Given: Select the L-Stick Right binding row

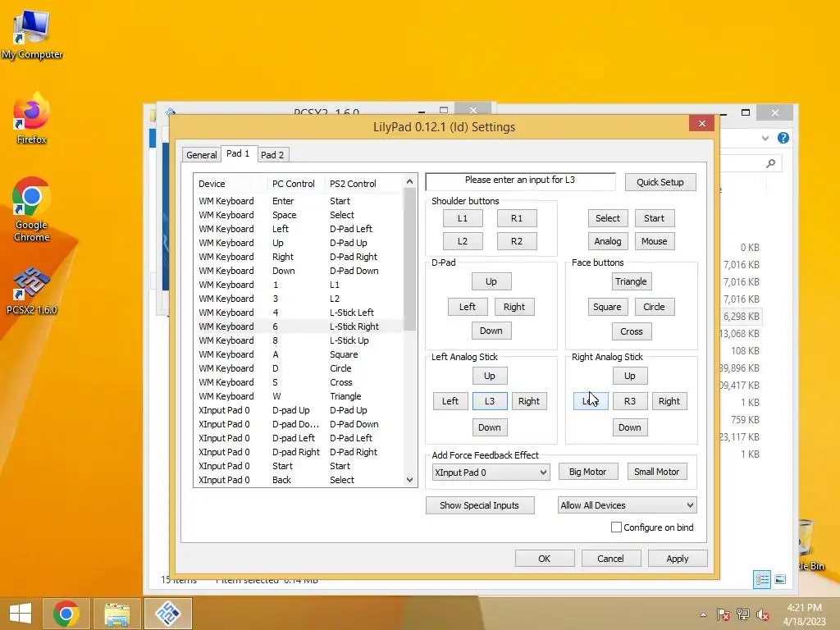Looking at the screenshot, I should pos(299,326).
